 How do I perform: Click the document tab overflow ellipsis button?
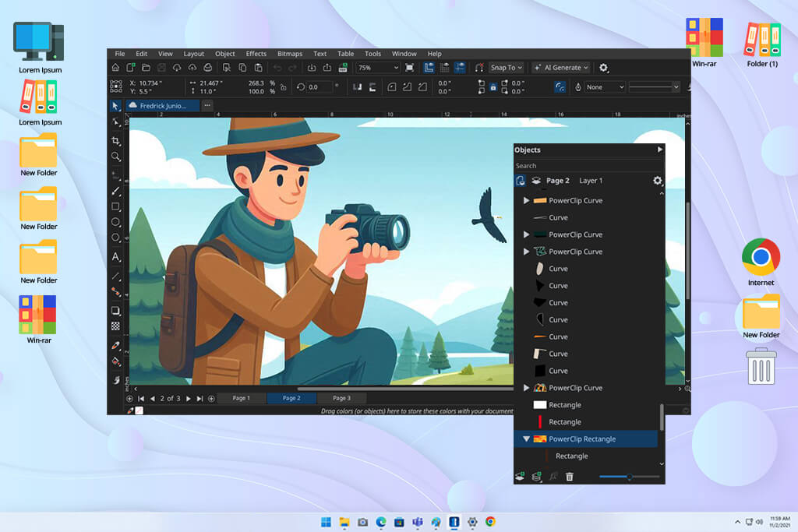pos(207,105)
